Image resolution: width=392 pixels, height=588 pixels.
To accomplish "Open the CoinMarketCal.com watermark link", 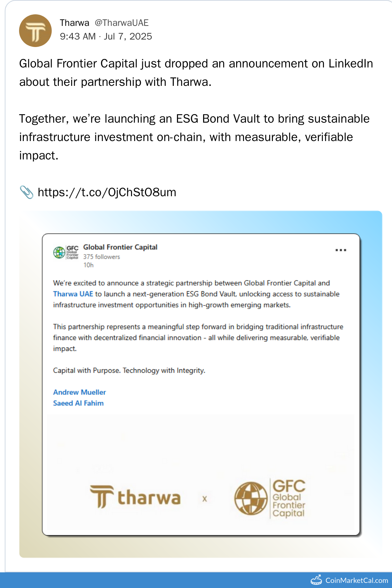I will [x=357, y=581].
